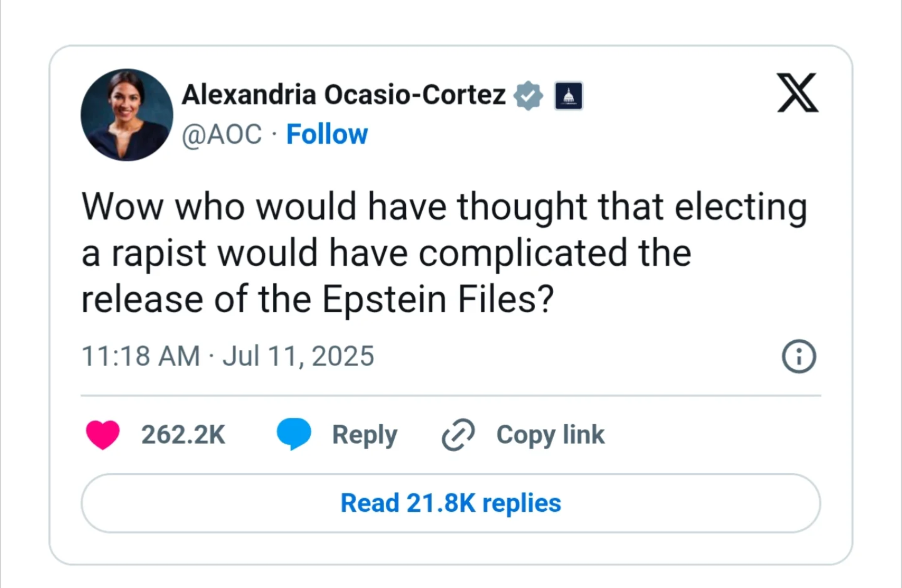This screenshot has height=588, width=902.
Task: Open the 11:18 AM timestamp link
Action: click(141, 356)
